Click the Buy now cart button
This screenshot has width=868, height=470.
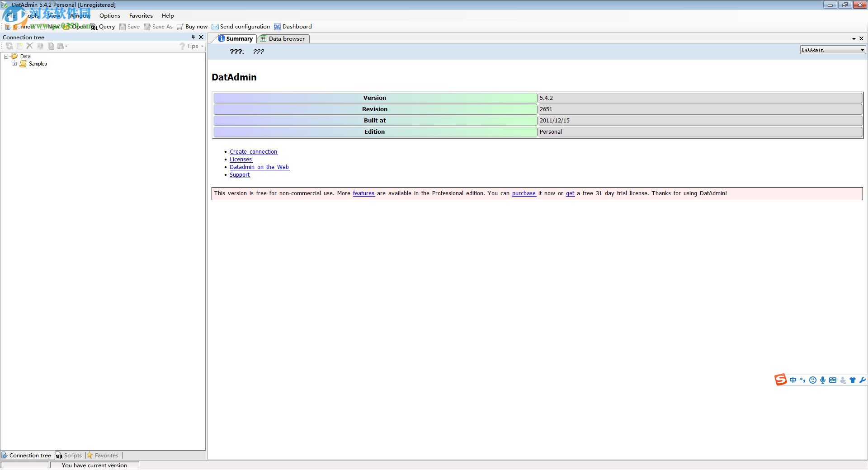(192, 27)
